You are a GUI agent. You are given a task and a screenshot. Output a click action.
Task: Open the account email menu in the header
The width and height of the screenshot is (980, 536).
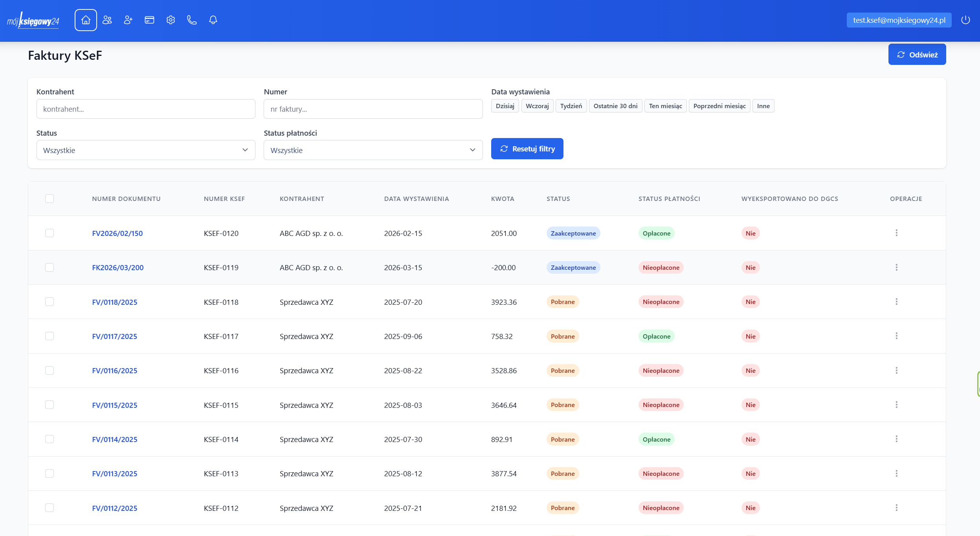[x=899, y=20]
